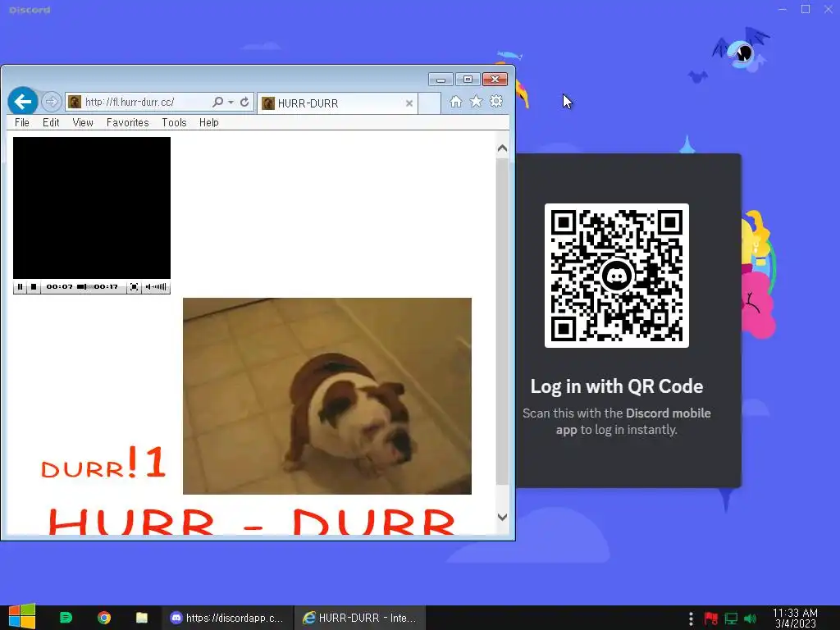The image size is (840, 630).
Task: Maximize the Discord window
Action: [806, 9]
